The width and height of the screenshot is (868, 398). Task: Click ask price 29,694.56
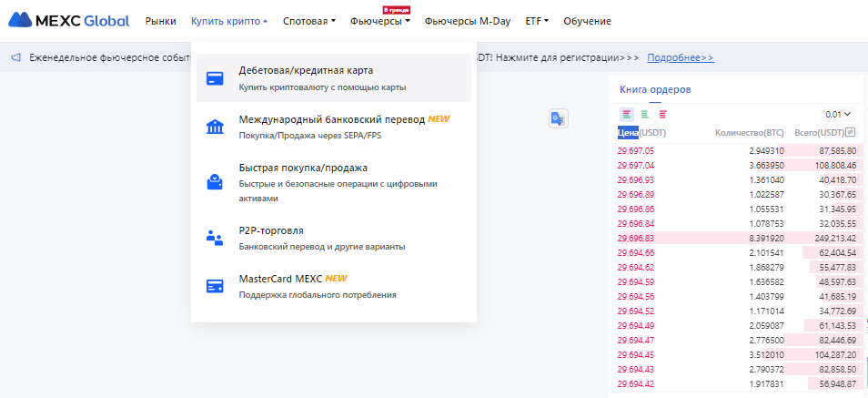pyautogui.click(x=635, y=296)
